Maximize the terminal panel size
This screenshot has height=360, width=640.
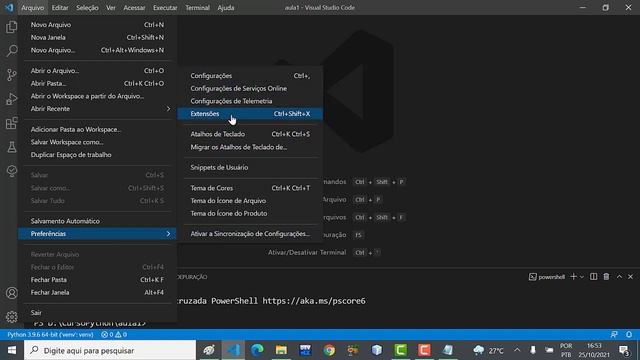[619, 277]
